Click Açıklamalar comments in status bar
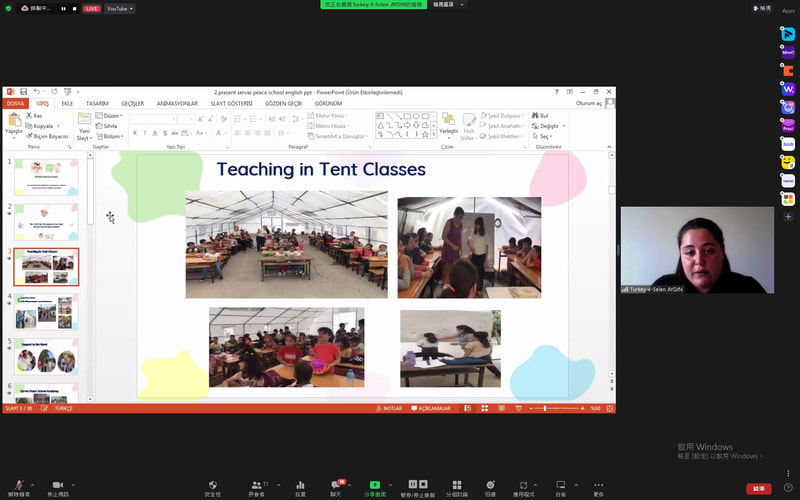The image size is (800, 500). pos(431,408)
